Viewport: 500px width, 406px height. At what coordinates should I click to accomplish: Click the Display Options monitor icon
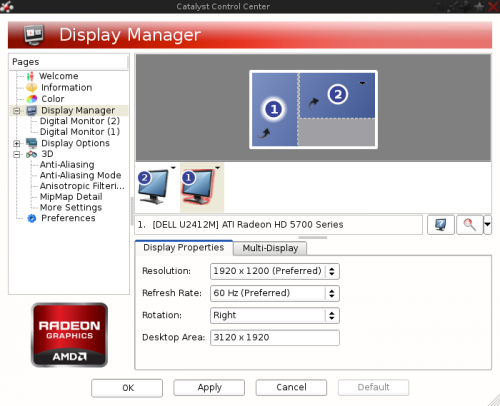[x=32, y=143]
